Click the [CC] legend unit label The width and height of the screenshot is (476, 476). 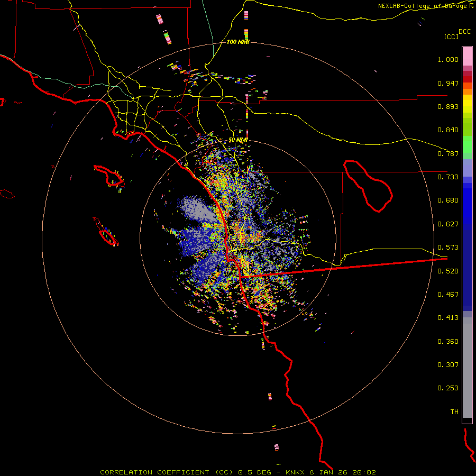point(451,36)
